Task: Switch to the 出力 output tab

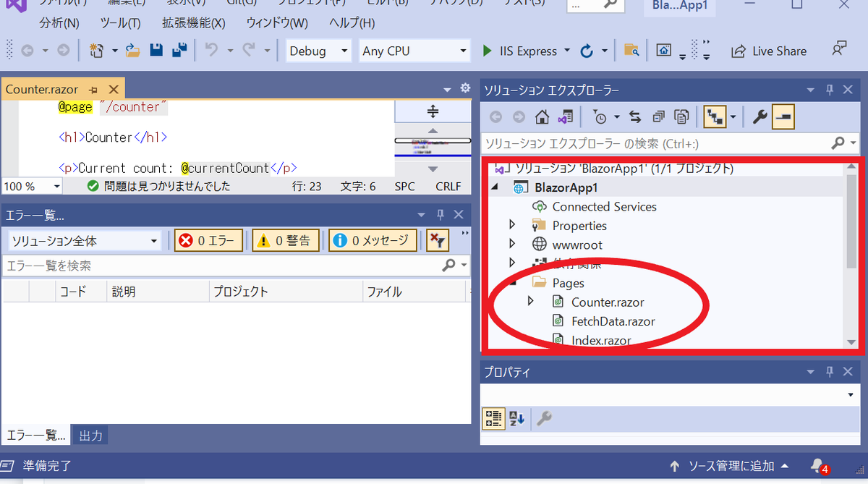Action: 90,436
